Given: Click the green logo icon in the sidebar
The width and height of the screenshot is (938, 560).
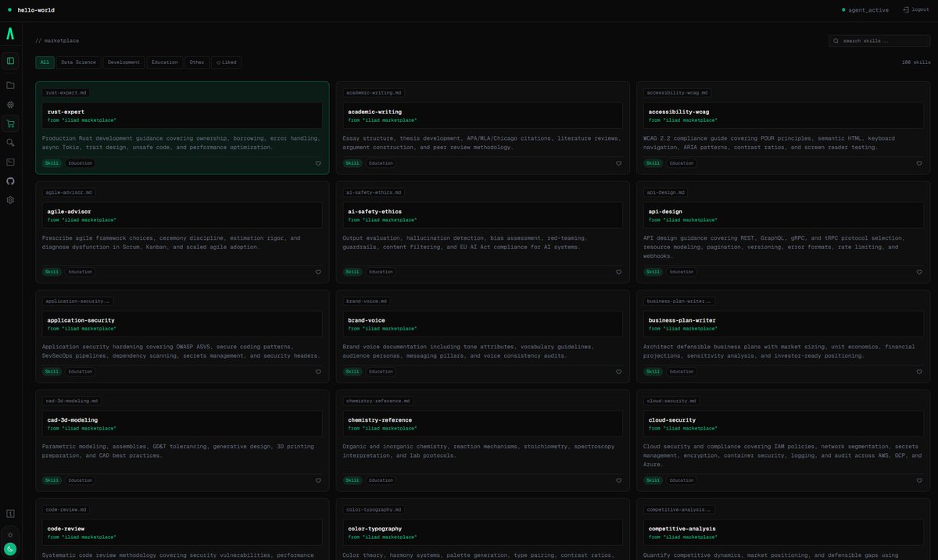Looking at the screenshot, I should click(10, 34).
